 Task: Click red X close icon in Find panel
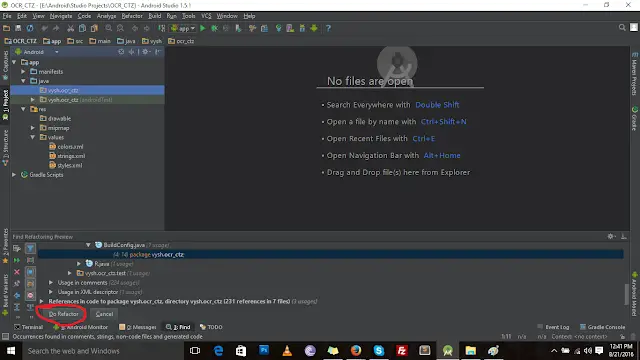pyautogui.click(x=17, y=272)
